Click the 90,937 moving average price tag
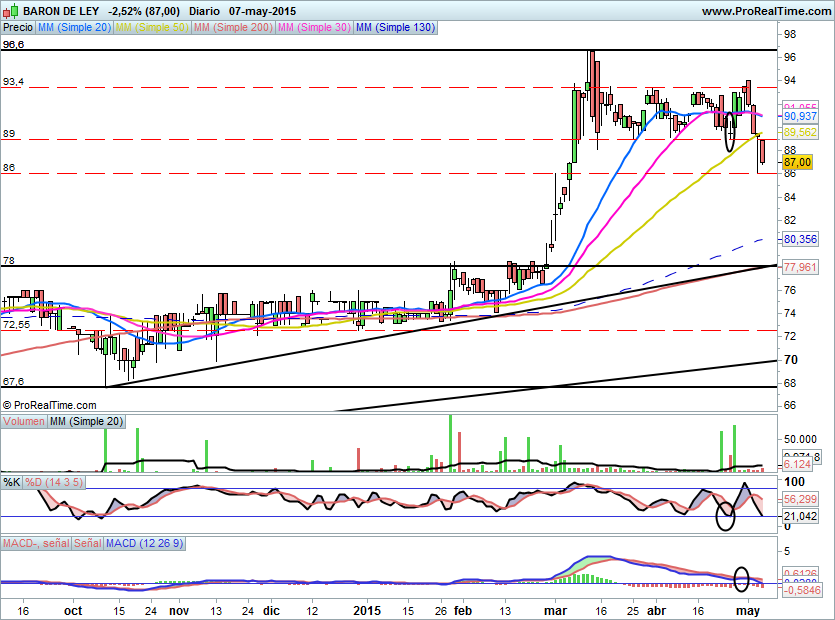 pyautogui.click(x=800, y=116)
